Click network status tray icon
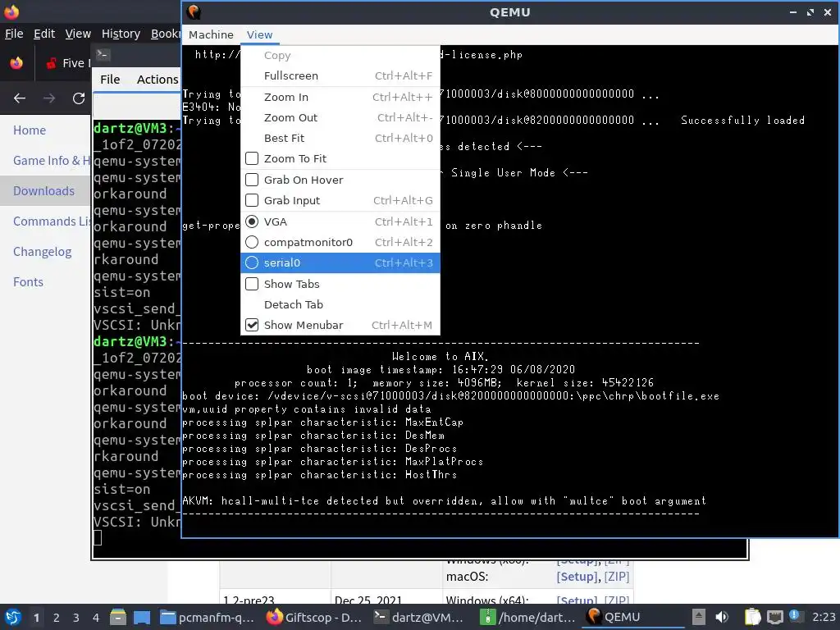The width and height of the screenshot is (840, 630). click(x=774, y=618)
